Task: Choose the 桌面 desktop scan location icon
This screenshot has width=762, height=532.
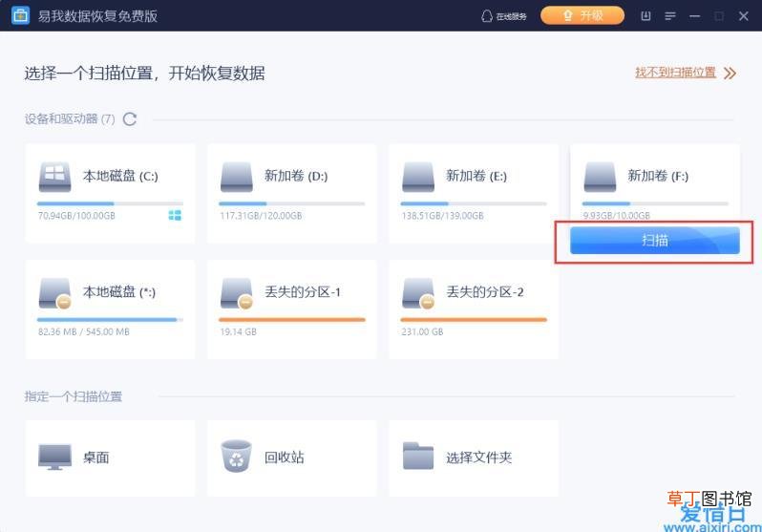Action: pyautogui.click(x=54, y=457)
